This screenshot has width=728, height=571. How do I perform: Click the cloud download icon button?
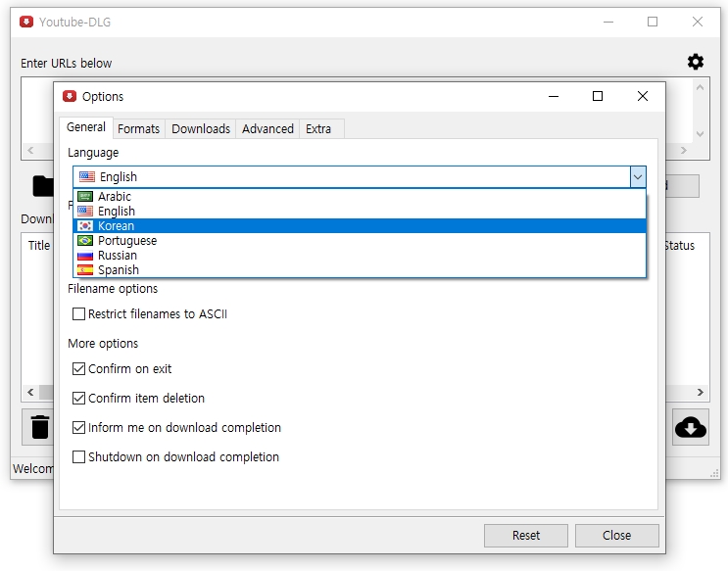coord(691,427)
